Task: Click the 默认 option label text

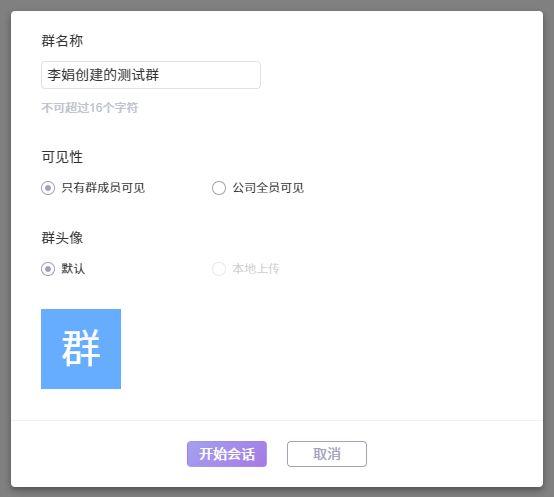Action: pyautogui.click(x=73, y=269)
